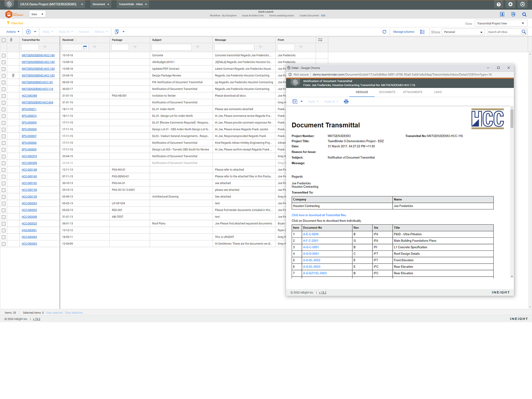Click the Message column filter field
This screenshot has height=399, width=532.
pos(234,47)
